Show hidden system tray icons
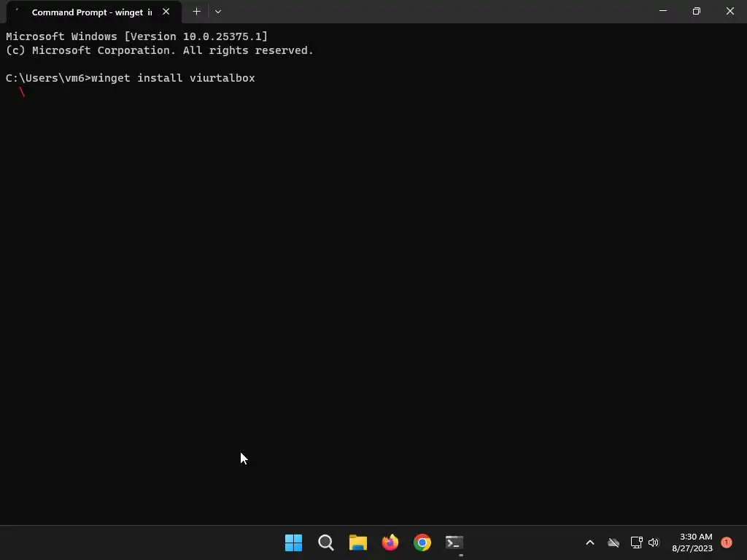The image size is (747, 560). [589, 542]
